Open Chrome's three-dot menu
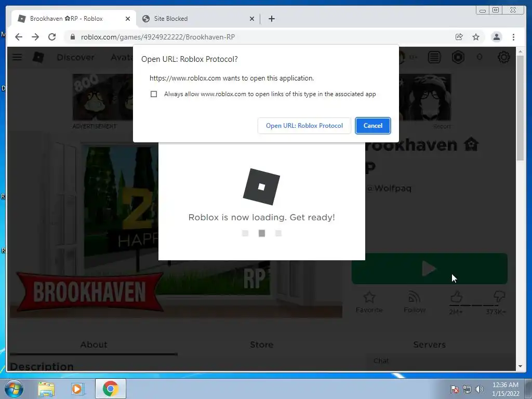 tap(513, 37)
